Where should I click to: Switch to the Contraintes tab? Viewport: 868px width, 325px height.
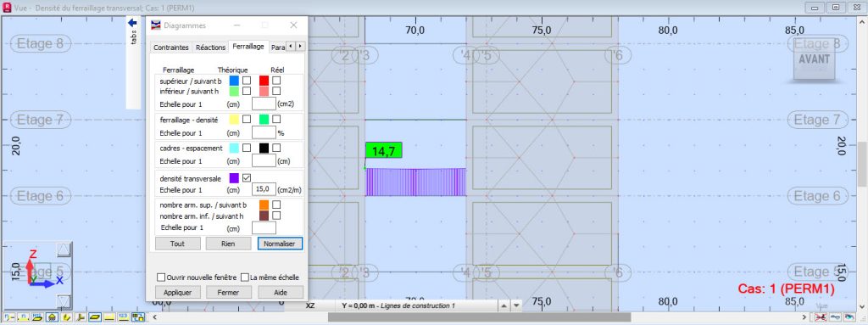(170, 48)
